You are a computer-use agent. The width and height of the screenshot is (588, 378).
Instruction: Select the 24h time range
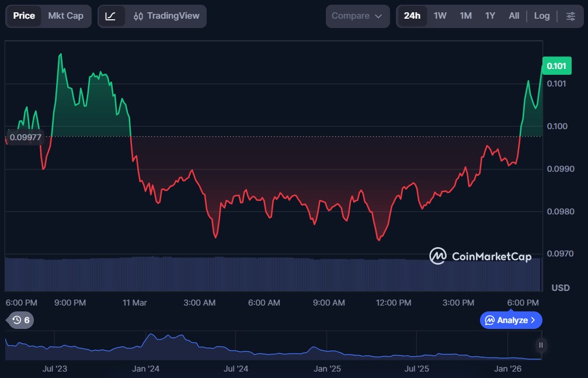click(x=412, y=16)
